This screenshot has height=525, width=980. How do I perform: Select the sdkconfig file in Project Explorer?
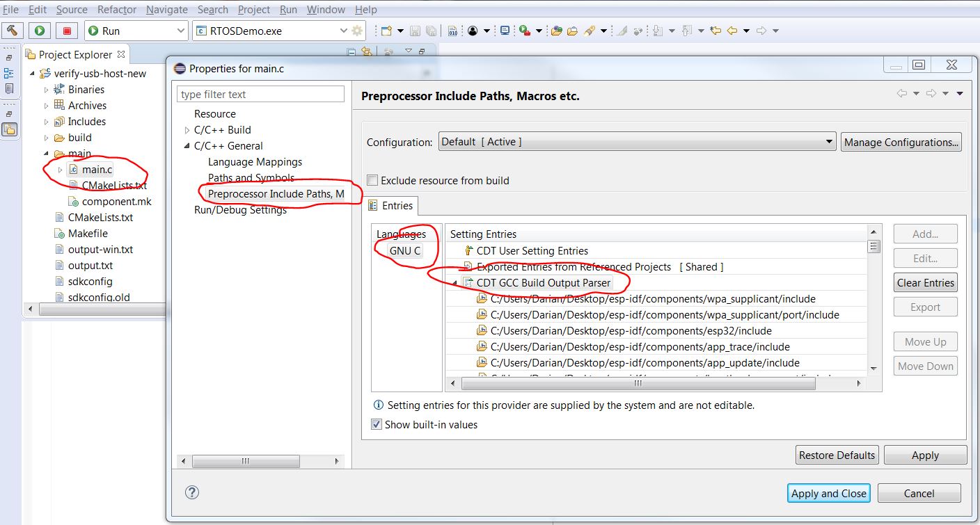click(x=90, y=282)
